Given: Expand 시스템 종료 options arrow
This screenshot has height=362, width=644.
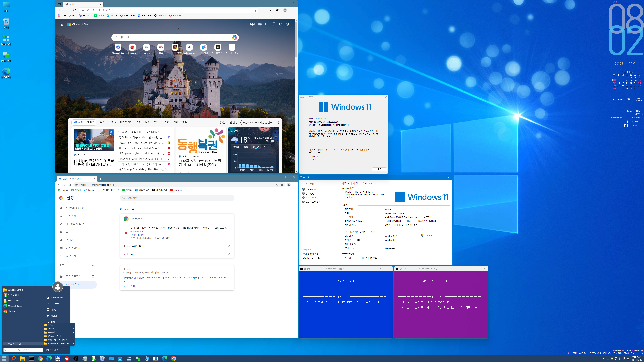Looking at the screenshot, I should [63, 350].
